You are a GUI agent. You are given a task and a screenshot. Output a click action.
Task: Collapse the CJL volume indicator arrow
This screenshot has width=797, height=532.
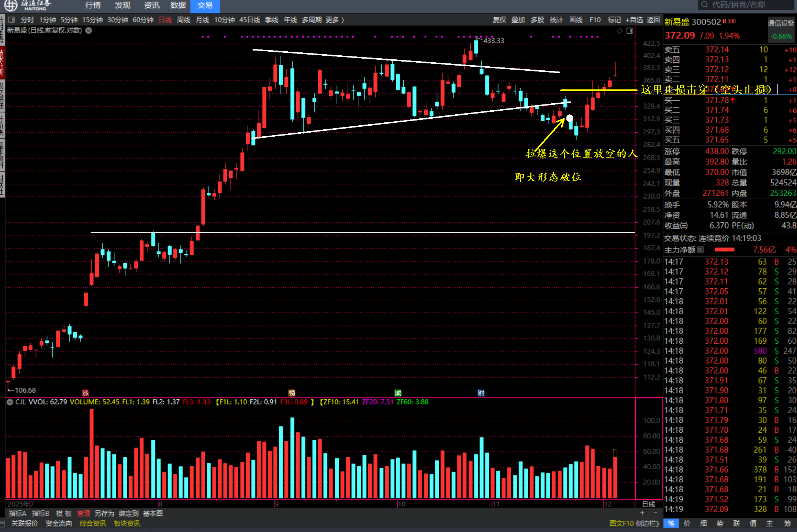pos(10,402)
